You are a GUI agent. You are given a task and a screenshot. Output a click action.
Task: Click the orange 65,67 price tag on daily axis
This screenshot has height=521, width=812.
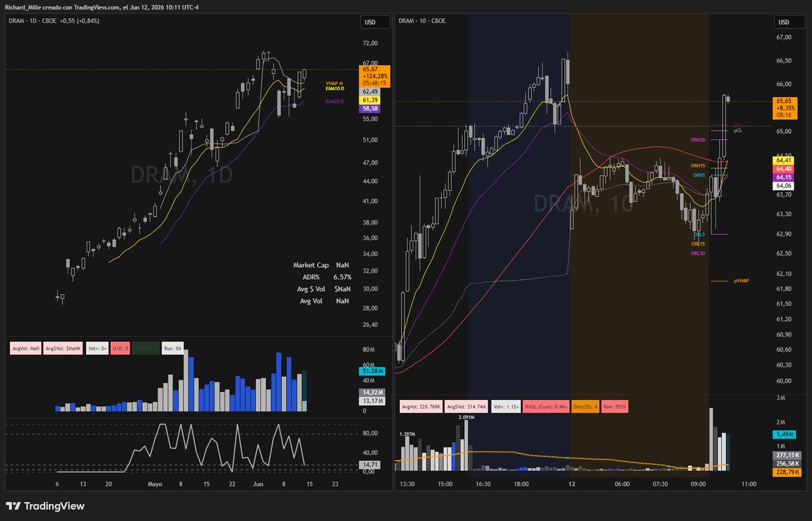[374, 76]
